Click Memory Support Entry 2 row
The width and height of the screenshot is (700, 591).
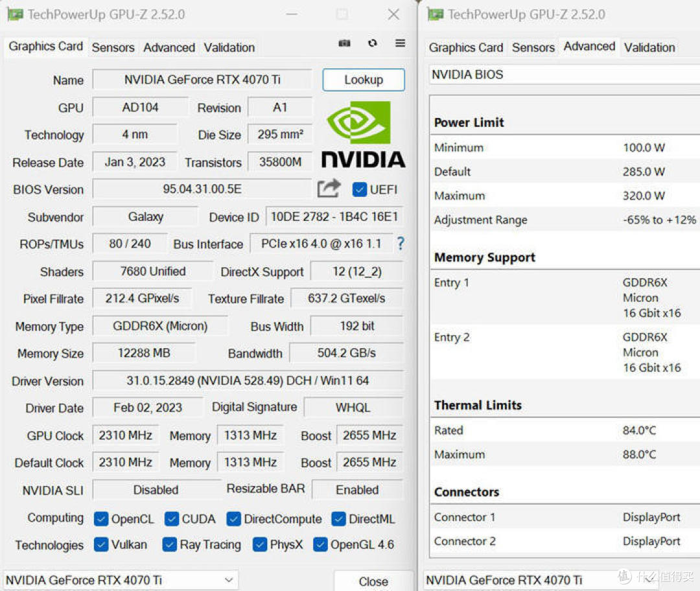pyautogui.click(x=565, y=352)
